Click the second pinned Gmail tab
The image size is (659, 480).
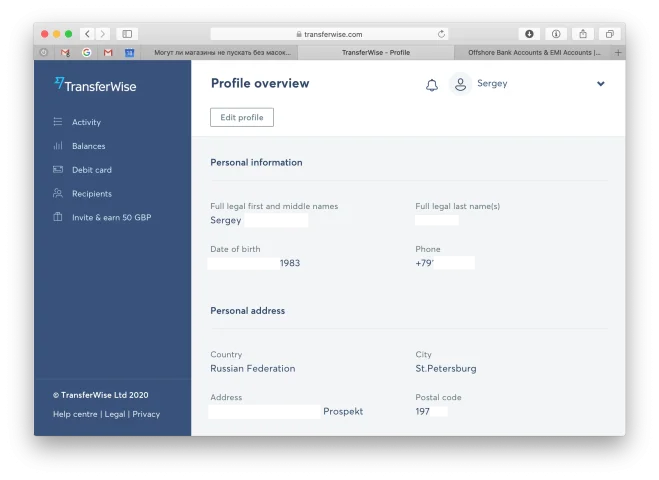point(108,53)
